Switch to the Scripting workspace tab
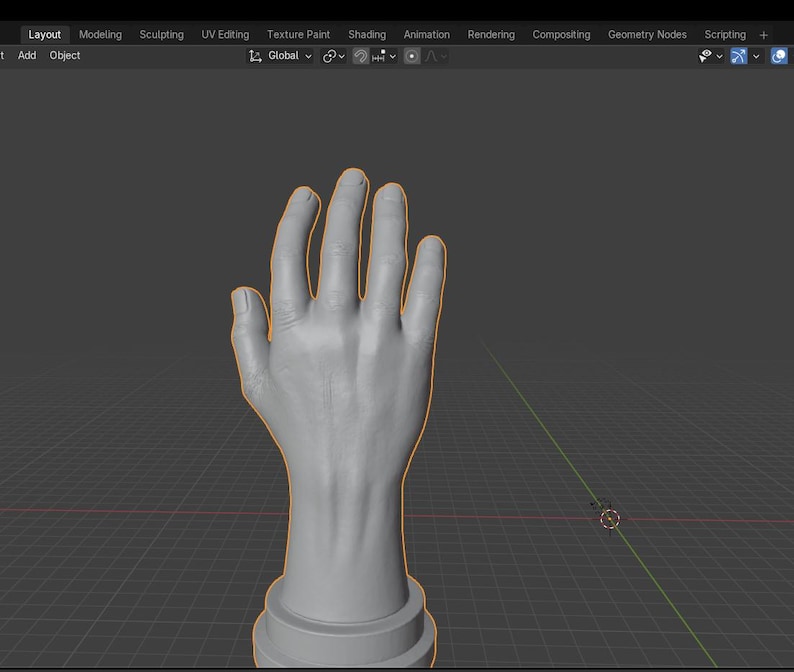Viewport: 794px width, 672px height. (725, 34)
